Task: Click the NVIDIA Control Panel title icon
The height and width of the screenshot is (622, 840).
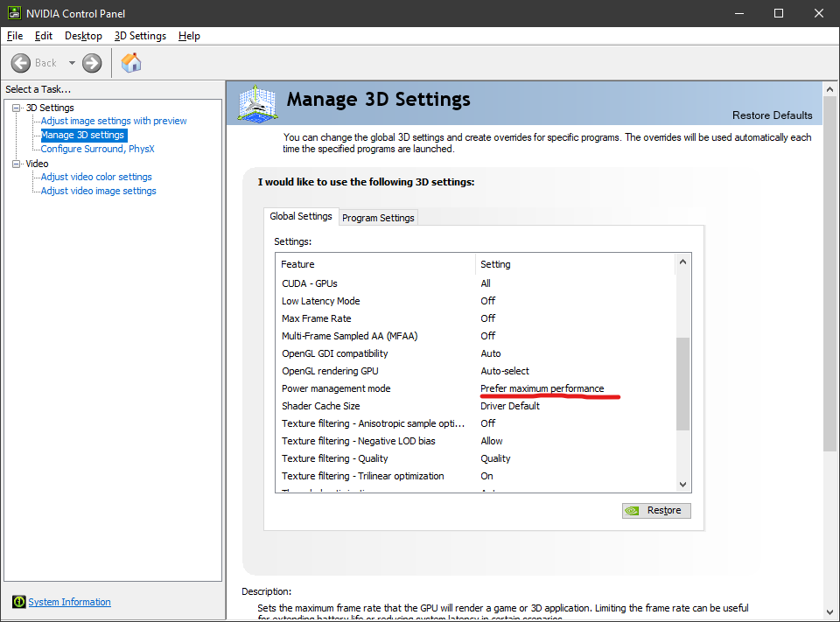Action: click(x=11, y=13)
